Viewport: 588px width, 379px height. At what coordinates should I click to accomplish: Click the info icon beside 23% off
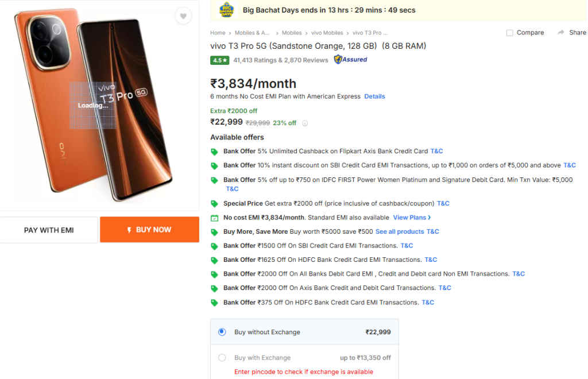tap(305, 123)
